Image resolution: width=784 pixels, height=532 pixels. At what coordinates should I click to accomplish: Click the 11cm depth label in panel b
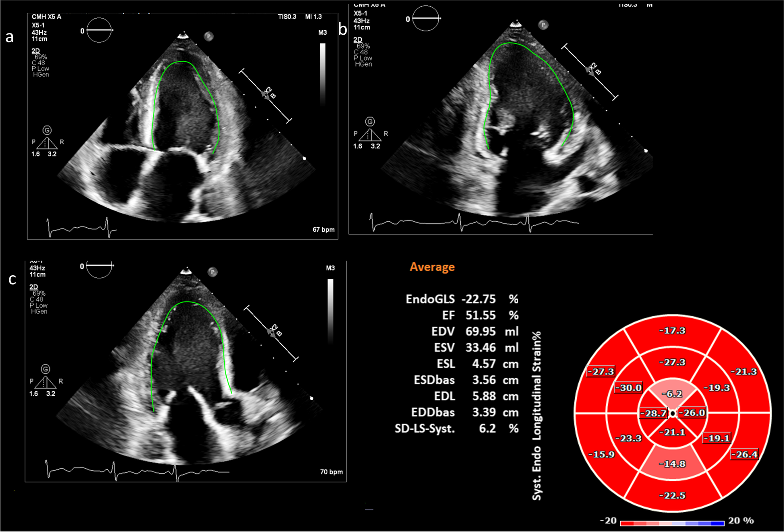362,27
